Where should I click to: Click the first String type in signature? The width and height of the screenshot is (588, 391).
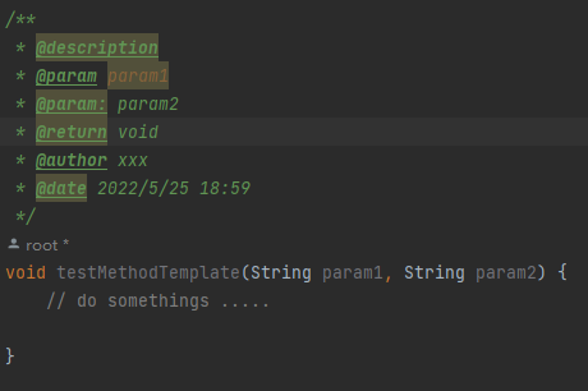(281, 273)
